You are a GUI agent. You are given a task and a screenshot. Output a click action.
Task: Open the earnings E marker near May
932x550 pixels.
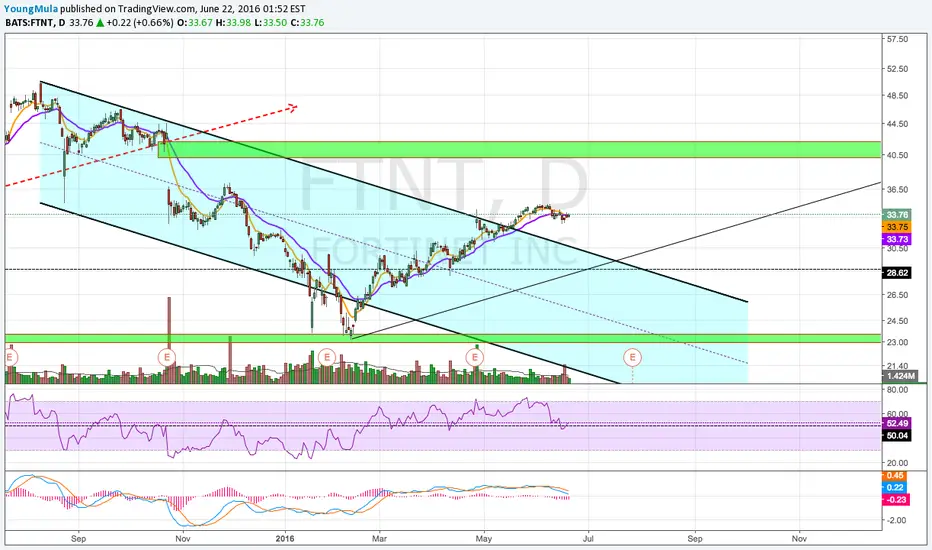474,357
